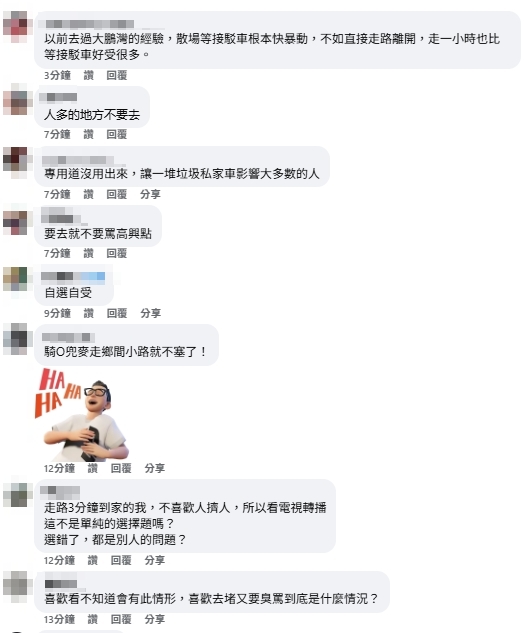This screenshot has width=532, height=633.
Task: Like the comment about 大鵬灣 shuttle bus experience
Action: point(88,75)
